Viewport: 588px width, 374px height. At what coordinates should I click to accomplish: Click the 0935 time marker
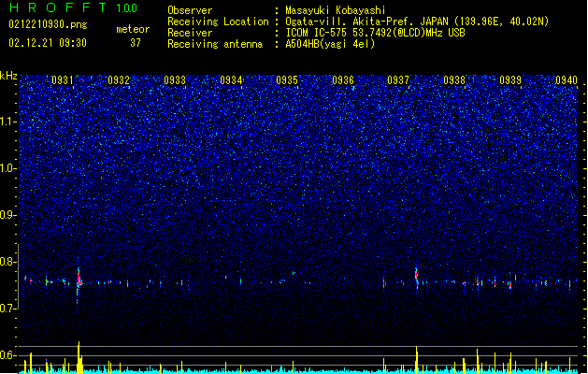[x=287, y=80]
